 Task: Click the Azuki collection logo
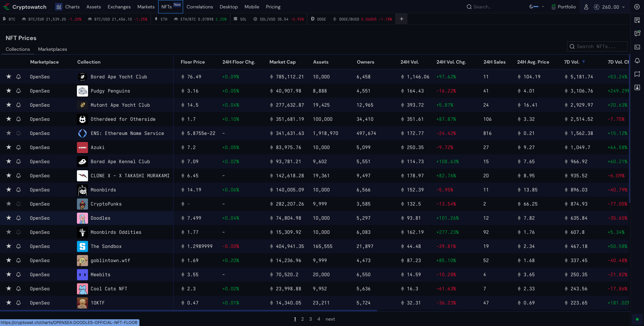pyautogui.click(x=82, y=147)
